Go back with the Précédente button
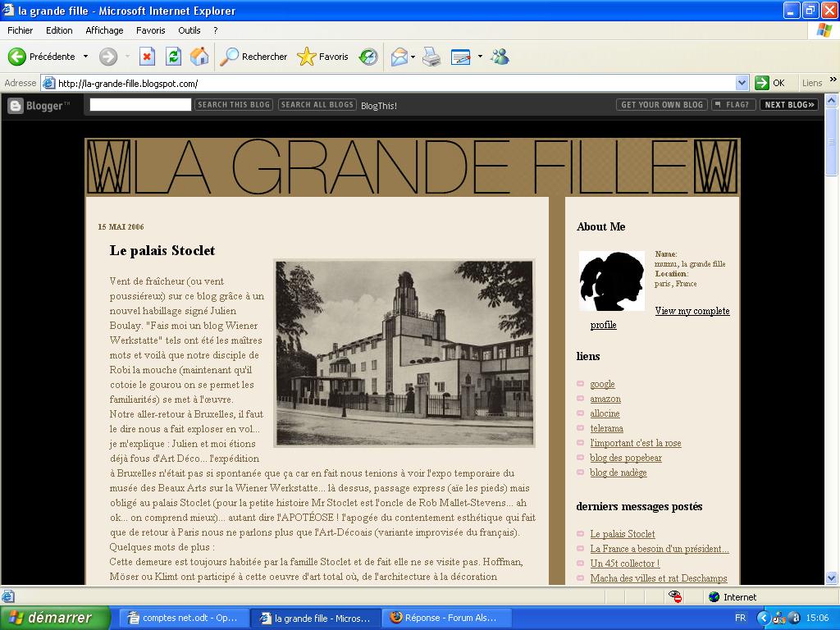 coord(41,57)
